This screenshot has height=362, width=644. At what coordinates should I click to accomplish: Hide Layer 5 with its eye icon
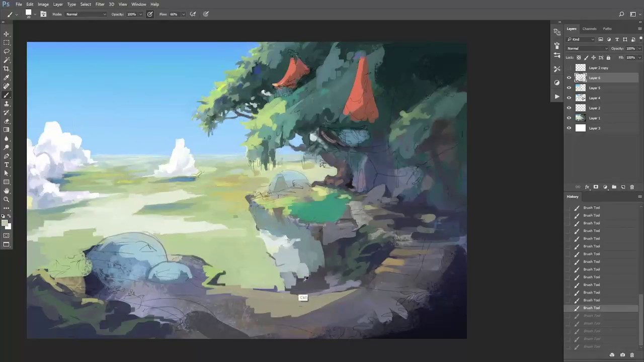[569, 88]
